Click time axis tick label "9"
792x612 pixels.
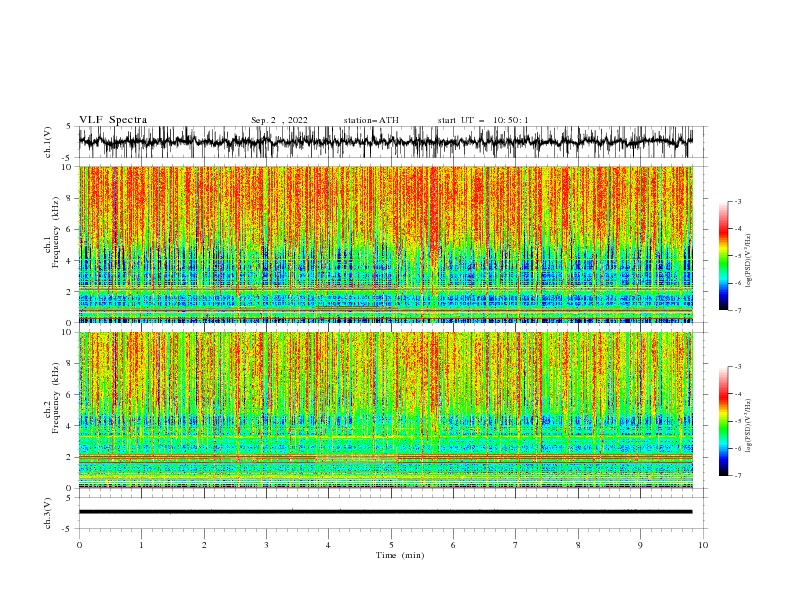click(x=640, y=545)
